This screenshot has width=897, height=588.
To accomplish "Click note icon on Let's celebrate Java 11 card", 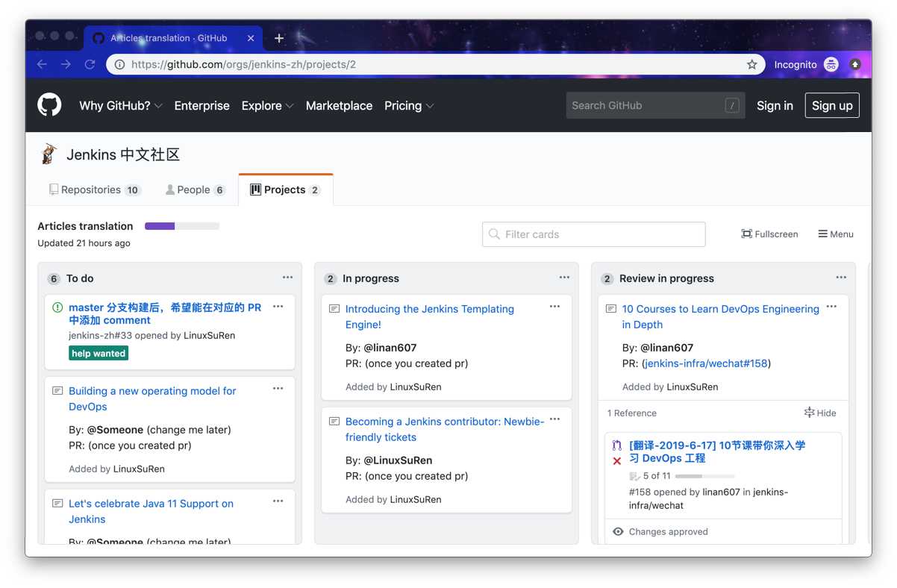I will pyautogui.click(x=57, y=504).
